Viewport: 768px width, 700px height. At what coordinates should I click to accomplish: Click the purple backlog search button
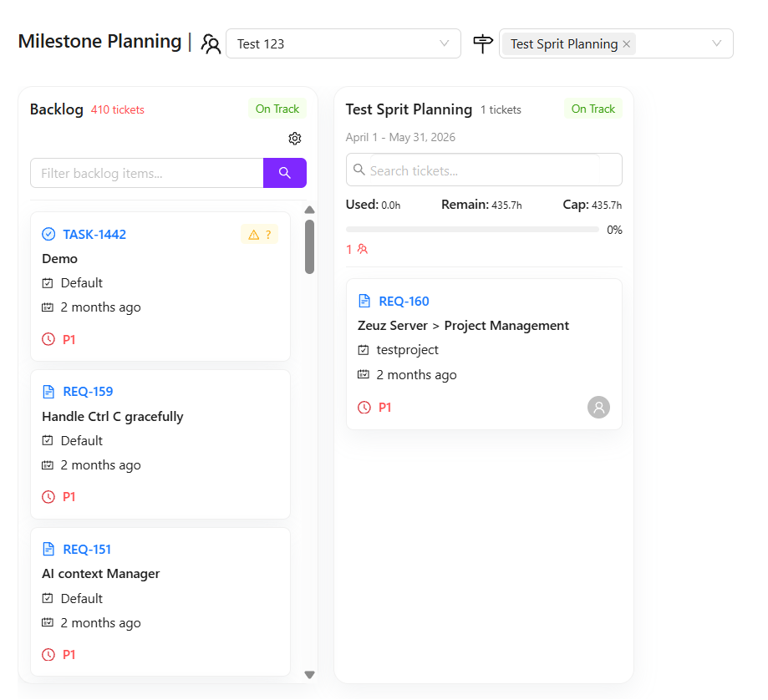tap(285, 173)
